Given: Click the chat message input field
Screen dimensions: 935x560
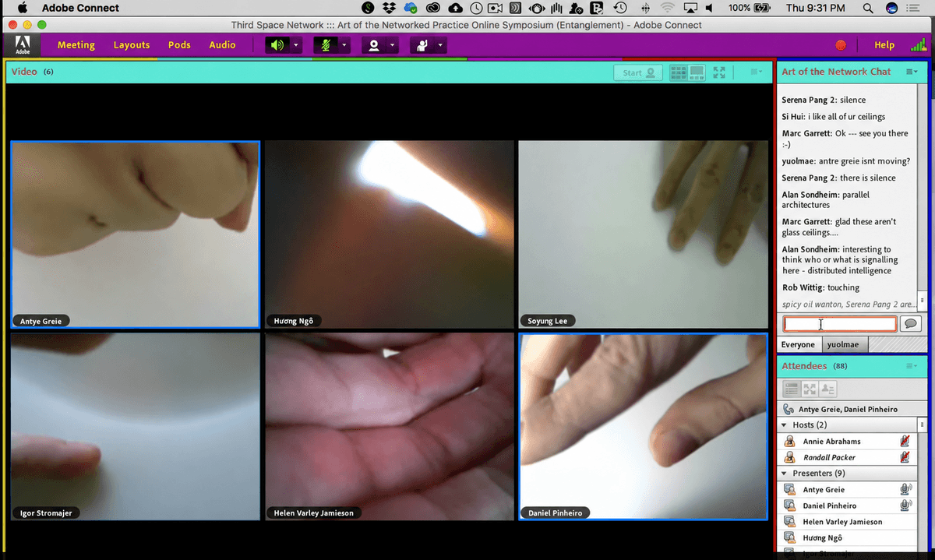Looking at the screenshot, I should [840, 324].
